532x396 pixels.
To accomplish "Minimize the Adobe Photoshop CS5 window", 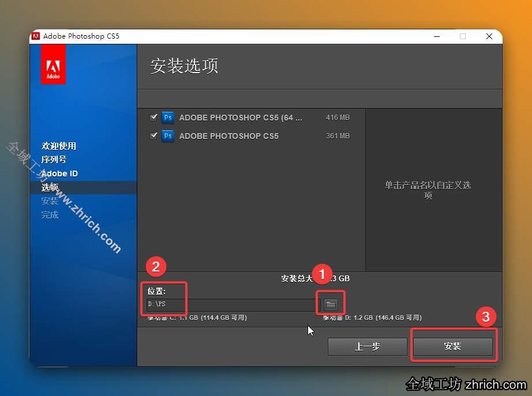I will 437,36.
